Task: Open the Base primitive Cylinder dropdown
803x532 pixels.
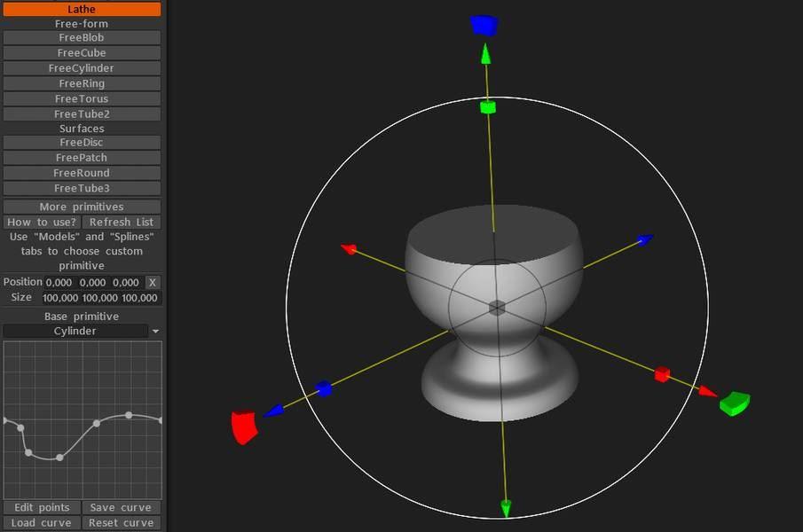Action: pos(75,332)
